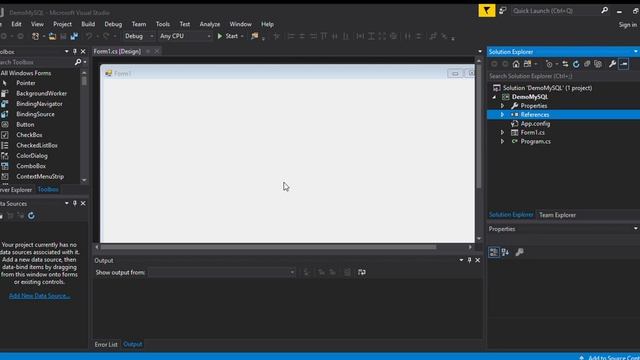Open the Show output from dropdown
This screenshot has height=360, width=640.
222,272
